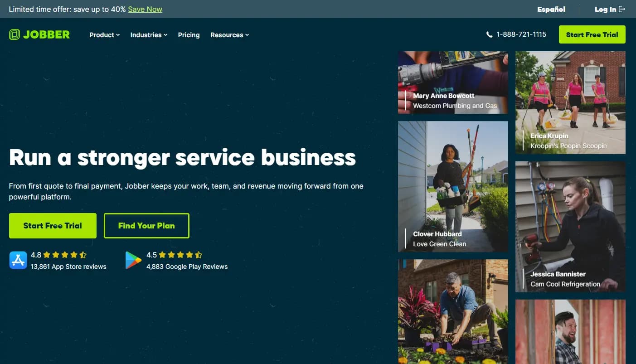This screenshot has width=636, height=364.
Task: Open the Resources menu label
Action: point(227,35)
